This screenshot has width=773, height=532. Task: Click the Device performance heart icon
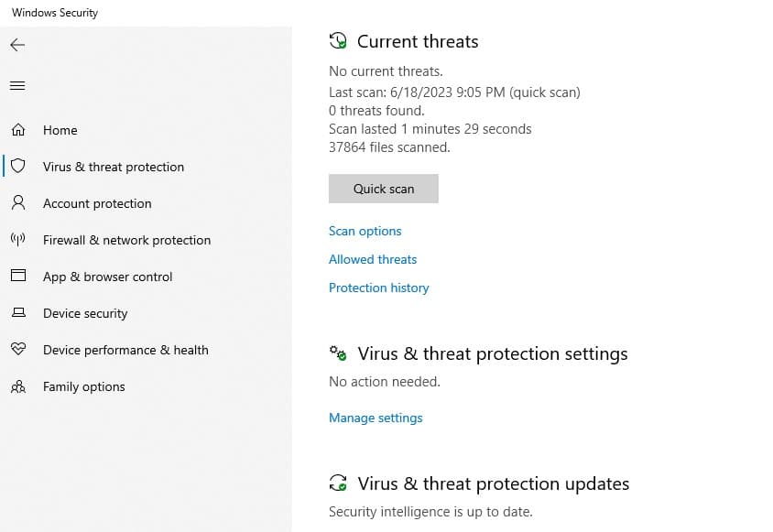pyautogui.click(x=17, y=350)
